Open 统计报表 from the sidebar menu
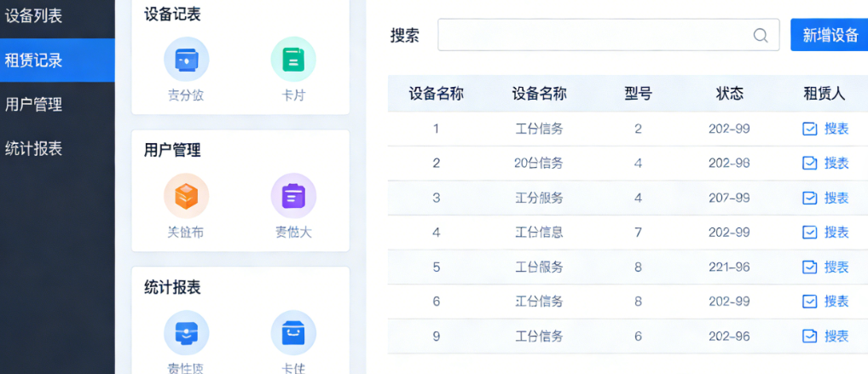868x374 pixels. click(x=34, y=148)
